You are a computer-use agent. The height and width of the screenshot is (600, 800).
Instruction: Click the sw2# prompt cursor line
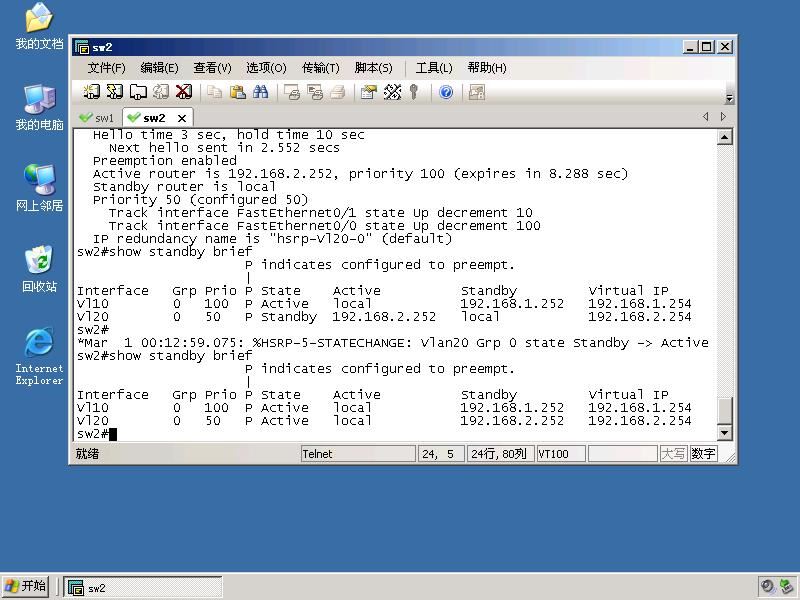pyautogui.click(x=97, y=434)
